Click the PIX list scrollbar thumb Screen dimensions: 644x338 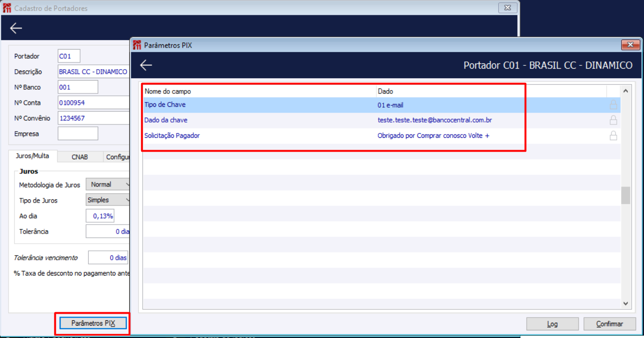626,195
